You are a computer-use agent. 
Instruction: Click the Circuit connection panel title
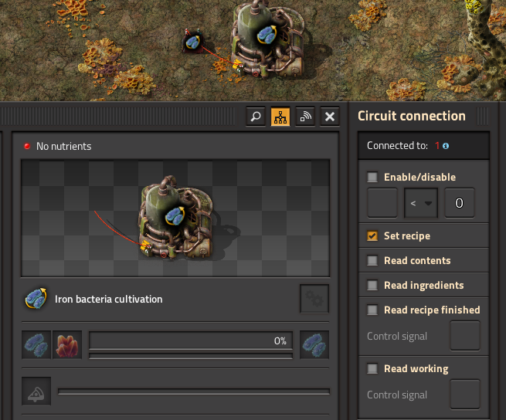412,116
